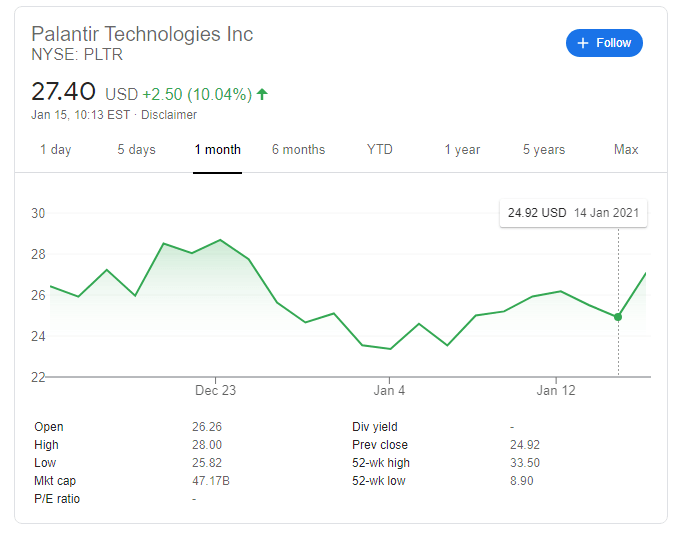Click the Palantir Technologies Inc title
Image resolution: width=681 pixels, height=533 pixels.
point(142,34)
